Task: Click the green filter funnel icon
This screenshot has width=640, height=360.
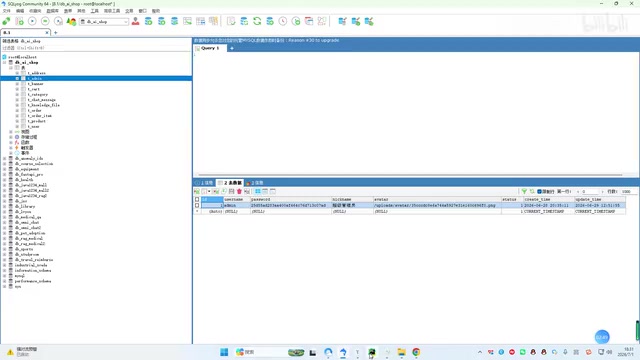Action: (x=524, y=191)
